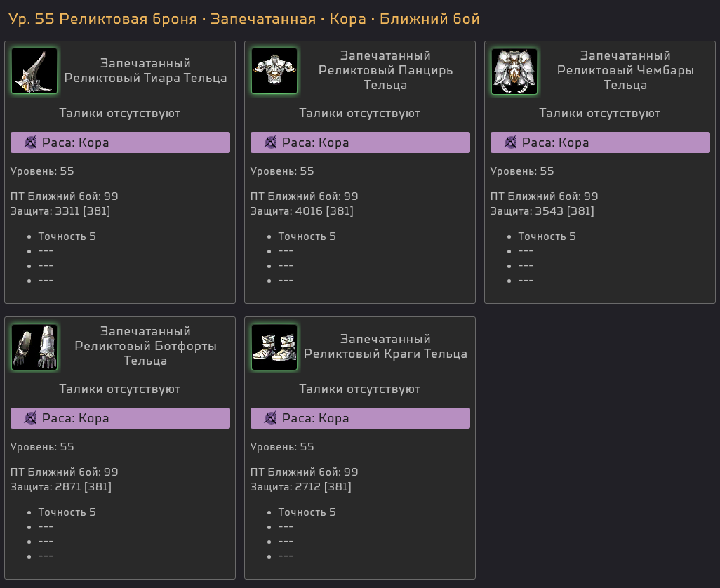The width and height of the screenshot is (720, 588).
Task: Click the Краги Тельца boots icon
Action: (x=274, y=347)
